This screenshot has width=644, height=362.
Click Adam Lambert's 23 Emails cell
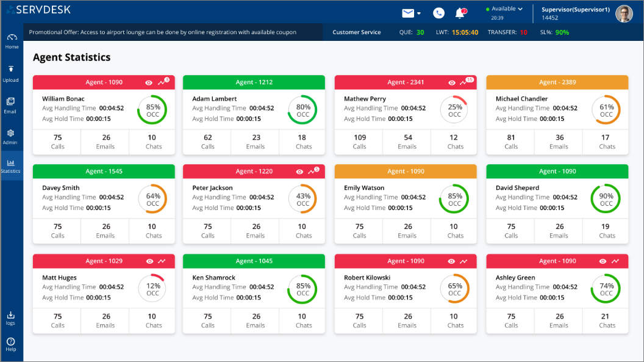click(x=256, y=142)
